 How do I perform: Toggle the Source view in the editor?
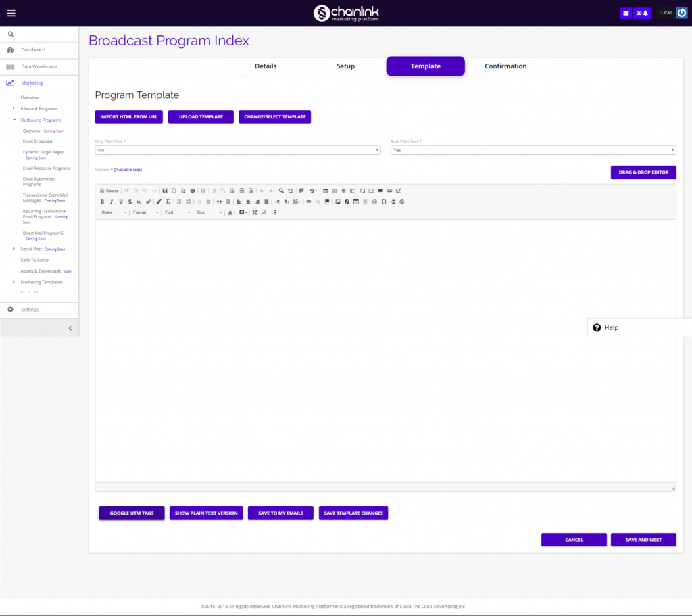109,191
